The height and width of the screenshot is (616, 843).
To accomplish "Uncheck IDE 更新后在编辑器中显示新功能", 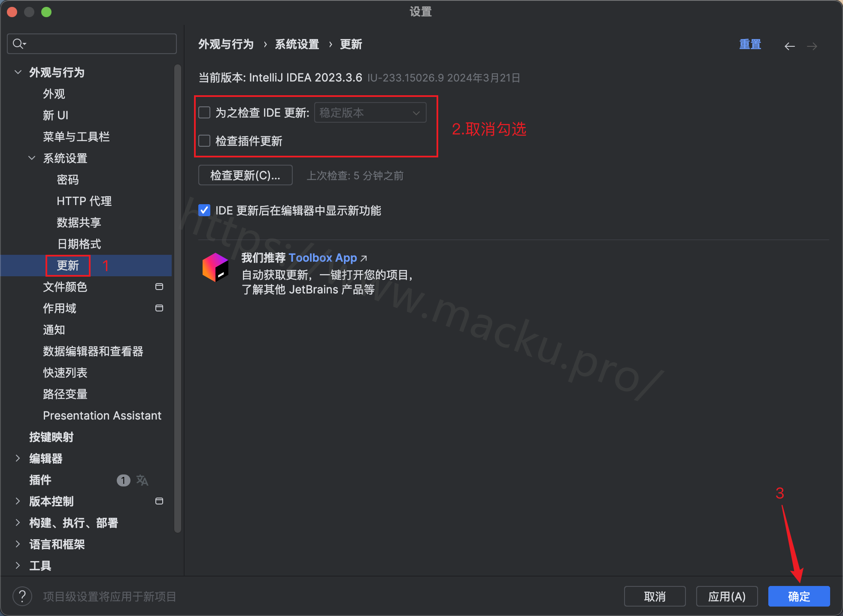I will coord(204,210).
